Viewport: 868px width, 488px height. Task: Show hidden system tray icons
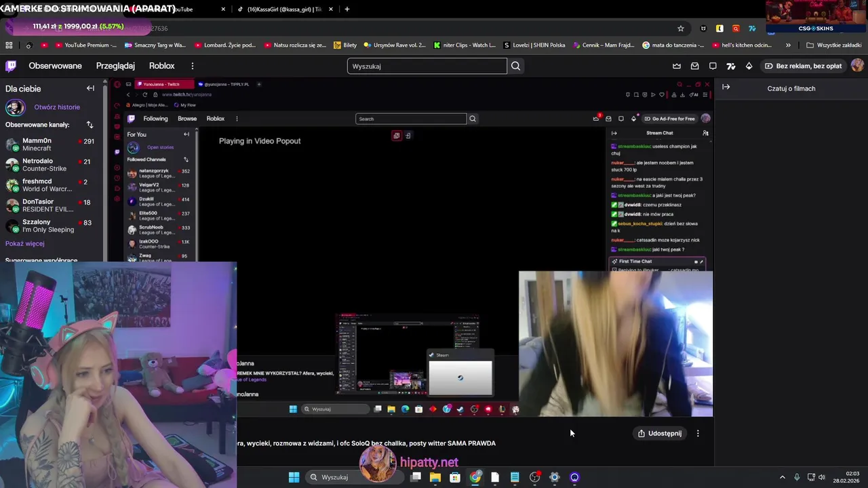pos(782,477)
